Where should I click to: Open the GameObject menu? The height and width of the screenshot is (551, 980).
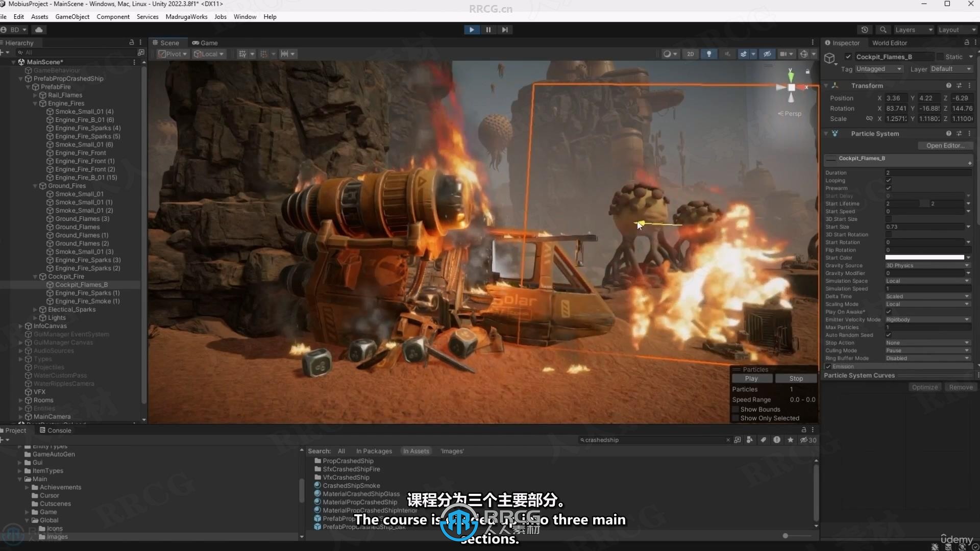(x=72, y=16)
